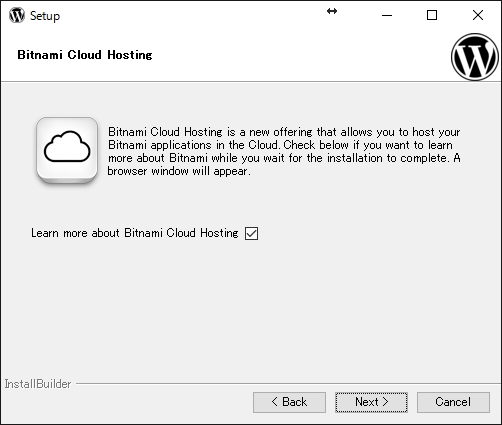The width and height of the screenshot is (502, 425).
Task: Click the description paragraph about Bitnami Cloud Hosting
Action: click(284, 151)
